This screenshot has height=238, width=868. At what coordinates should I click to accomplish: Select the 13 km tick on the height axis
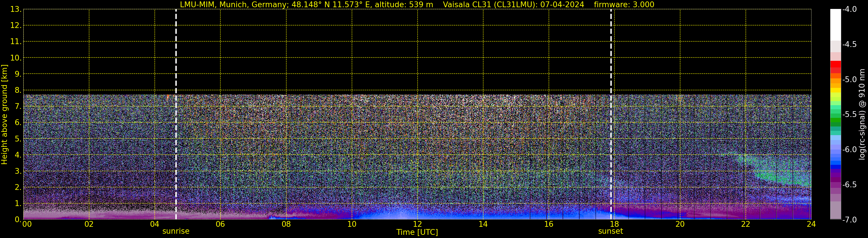coord(16,10)
